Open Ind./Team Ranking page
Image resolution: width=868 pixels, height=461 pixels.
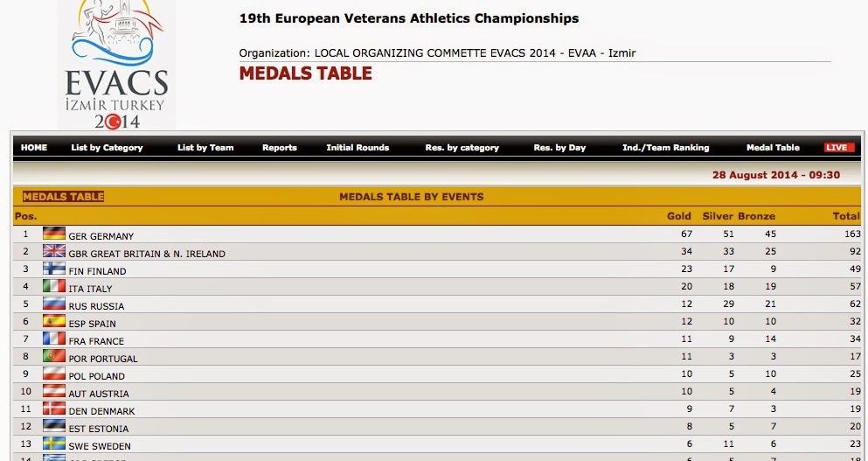(665, 148)
